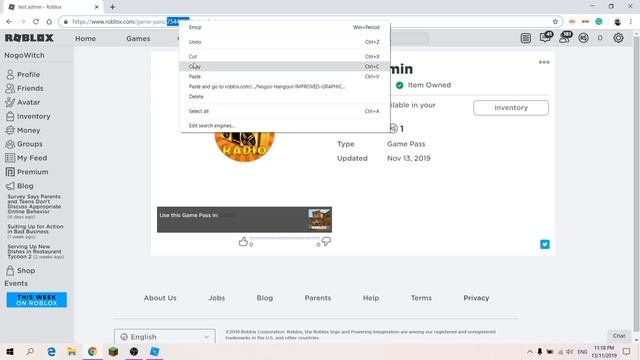Open the Friends sidebar icon

[10, 88]
